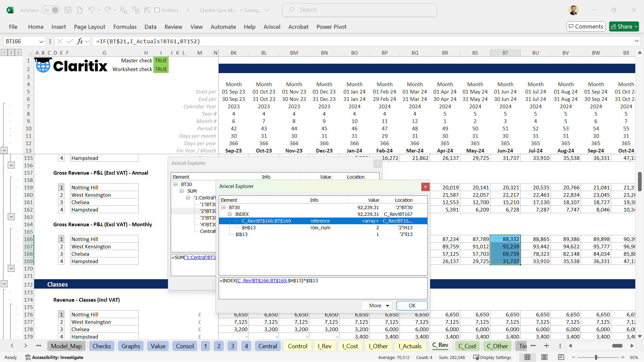Click the Undo arrow icon
This screenshot has width=644, height=362.
coord(91,10)
